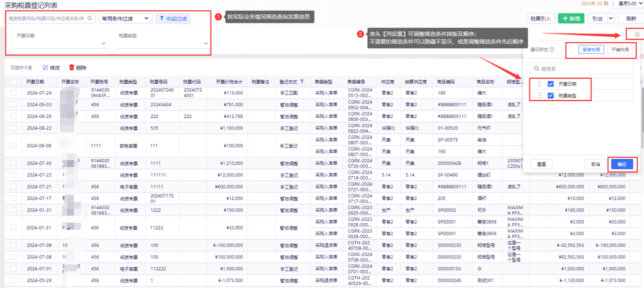Toggle the select-all checkbox in table header
This screenshot has height=288, width=644.
(x=13, y=81)
